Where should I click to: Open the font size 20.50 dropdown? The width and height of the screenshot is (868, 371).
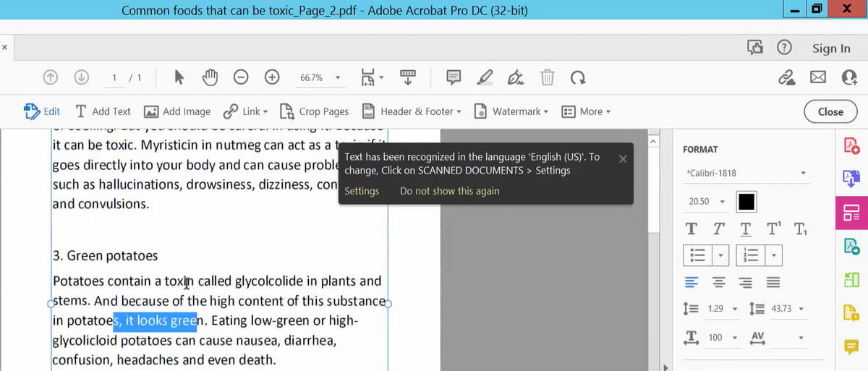(706, 202)
